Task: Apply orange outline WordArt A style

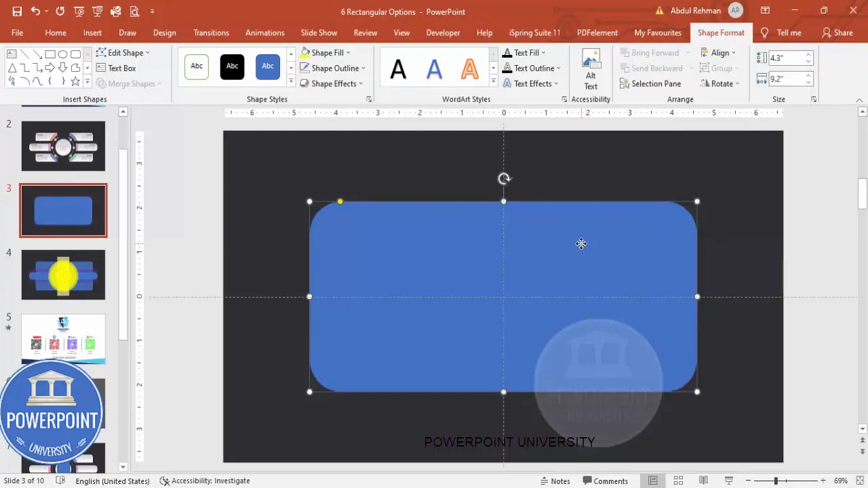Action: pos(469,68)
